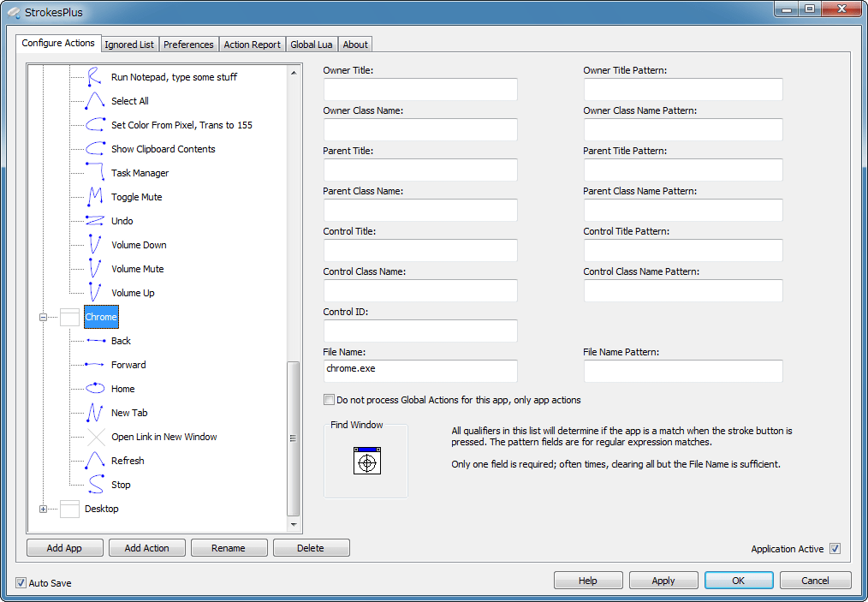
Task: Open the Configure Actions tab
Action: point(58,43)
